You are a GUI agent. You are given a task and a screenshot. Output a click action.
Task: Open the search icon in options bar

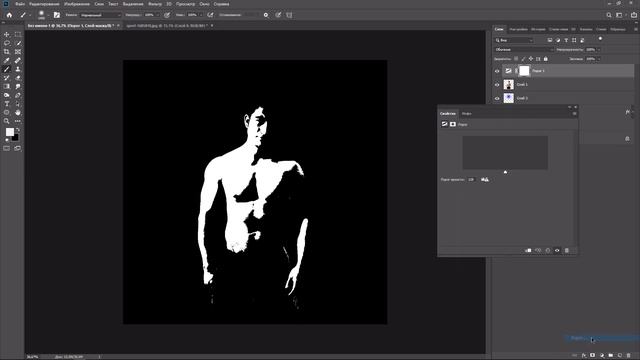click(x=609, y=15)
